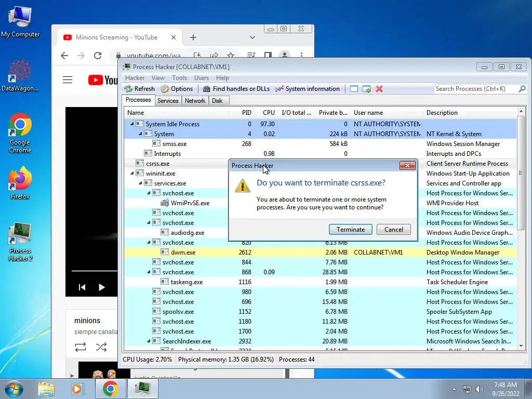
Task: Click the Refresh toolbar icon in Process Hacker
Action: 128,89
